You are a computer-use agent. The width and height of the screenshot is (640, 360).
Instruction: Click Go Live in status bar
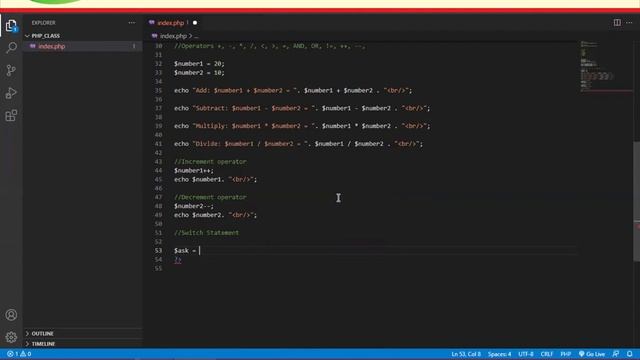[x=592, y=354]
